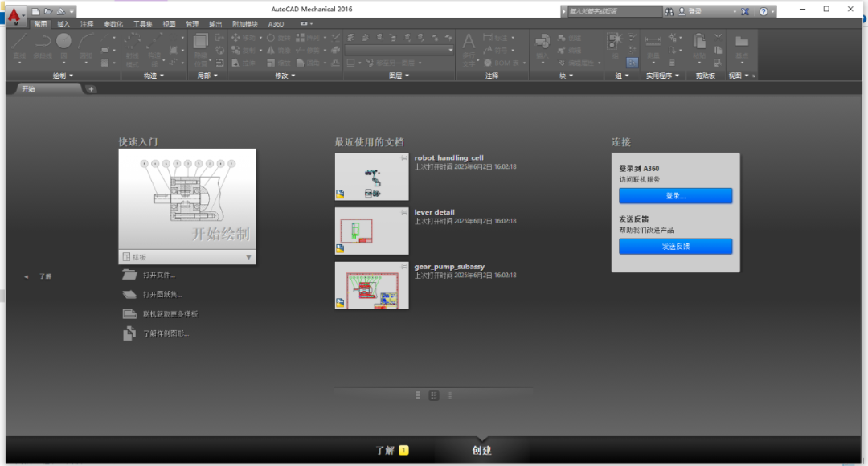Click the Open folder icon in quick access toolbar

(x=48, y=11)
